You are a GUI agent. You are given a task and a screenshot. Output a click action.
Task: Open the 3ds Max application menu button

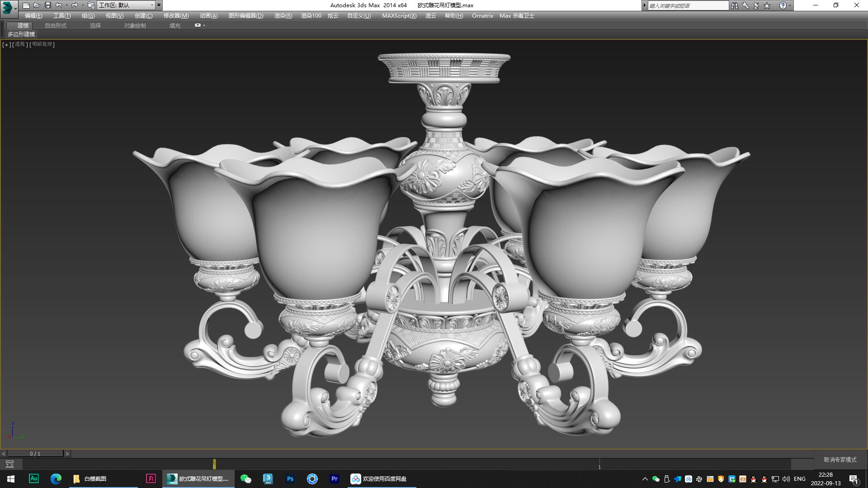pos(7,5)
